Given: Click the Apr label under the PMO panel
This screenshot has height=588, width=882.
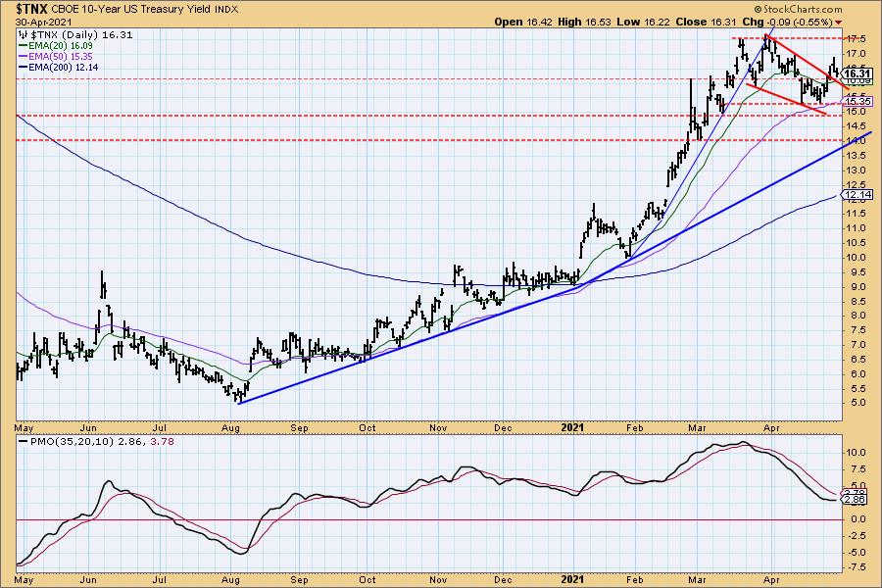Looking at the screenshot, I should click(x=772, y=580).
